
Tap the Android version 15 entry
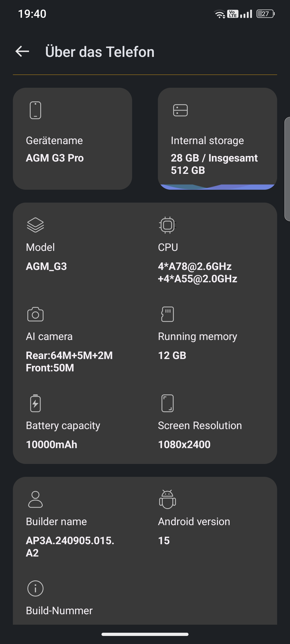(194, 531)
